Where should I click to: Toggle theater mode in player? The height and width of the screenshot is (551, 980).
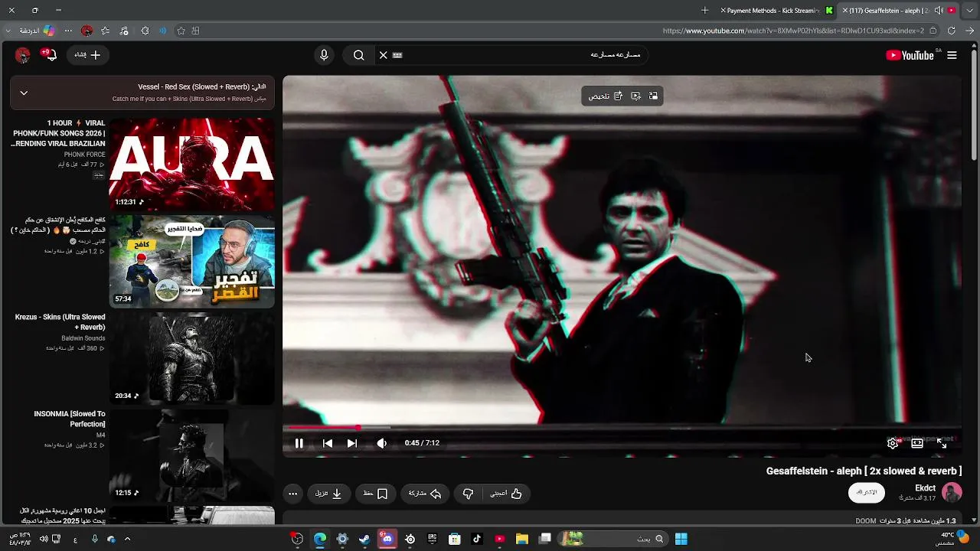coord(917,443)
